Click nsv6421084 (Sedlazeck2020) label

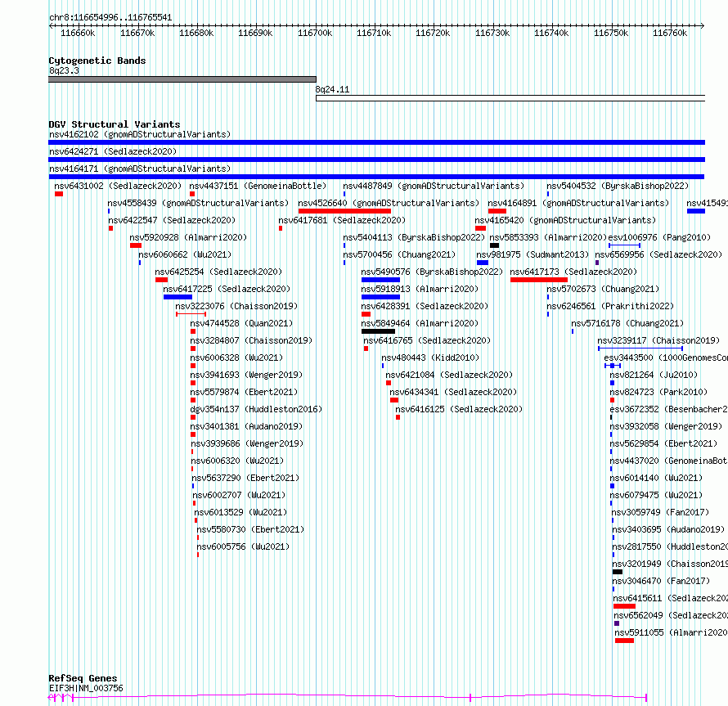(x=449, y=375)
